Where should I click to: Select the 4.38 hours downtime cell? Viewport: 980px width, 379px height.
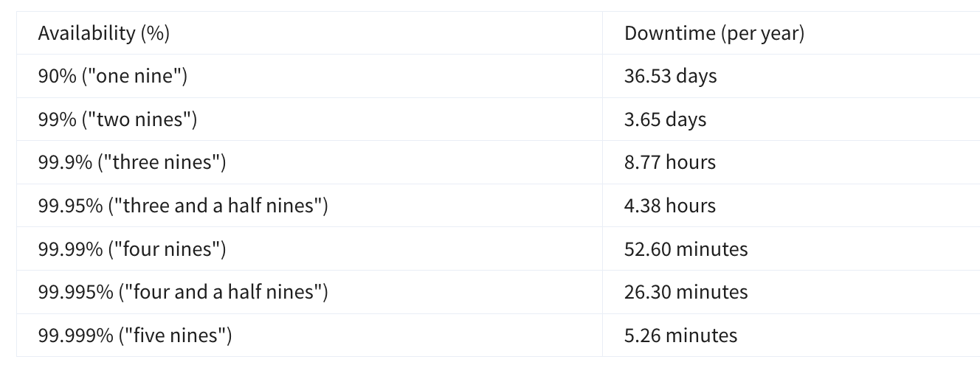[669, 206]
